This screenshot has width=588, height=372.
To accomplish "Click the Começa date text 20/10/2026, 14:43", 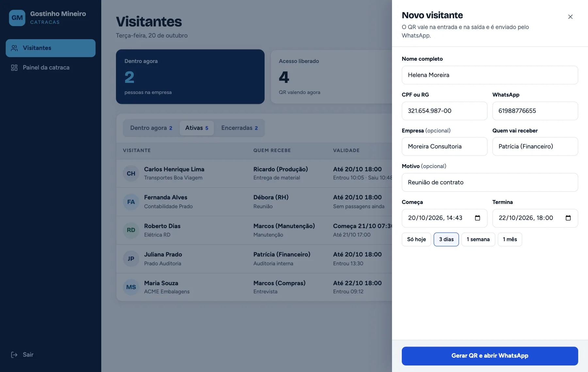I will [435, 218].
